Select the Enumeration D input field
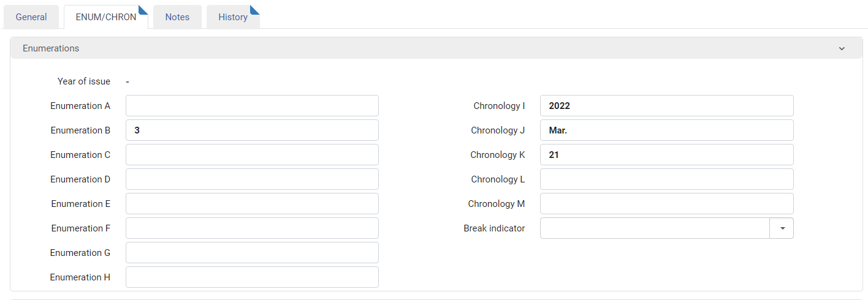868x300 pixels. [252, 179]
